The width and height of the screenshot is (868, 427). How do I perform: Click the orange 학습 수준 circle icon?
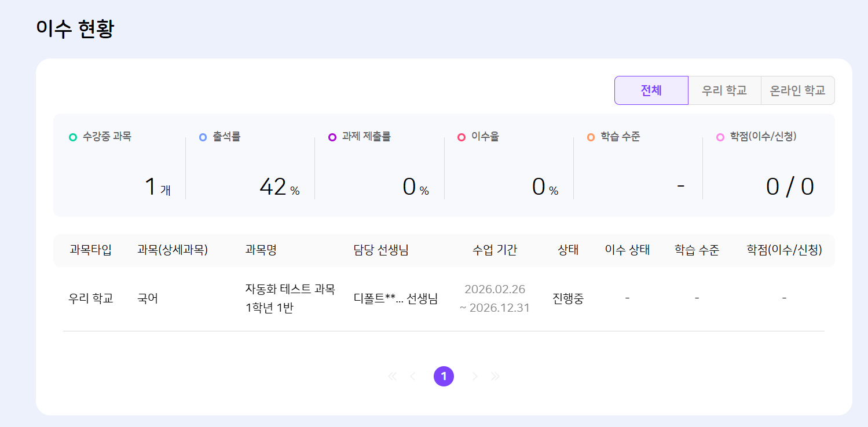(x=591, y=137)
